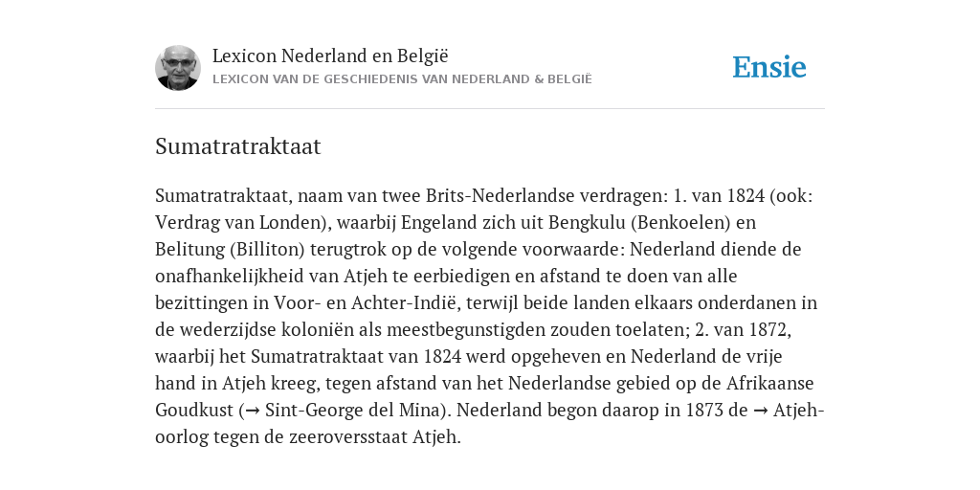The width and height of the screenshot is (980, 490).
Task: Open the Ensie logo link
Action: [769, 68]
